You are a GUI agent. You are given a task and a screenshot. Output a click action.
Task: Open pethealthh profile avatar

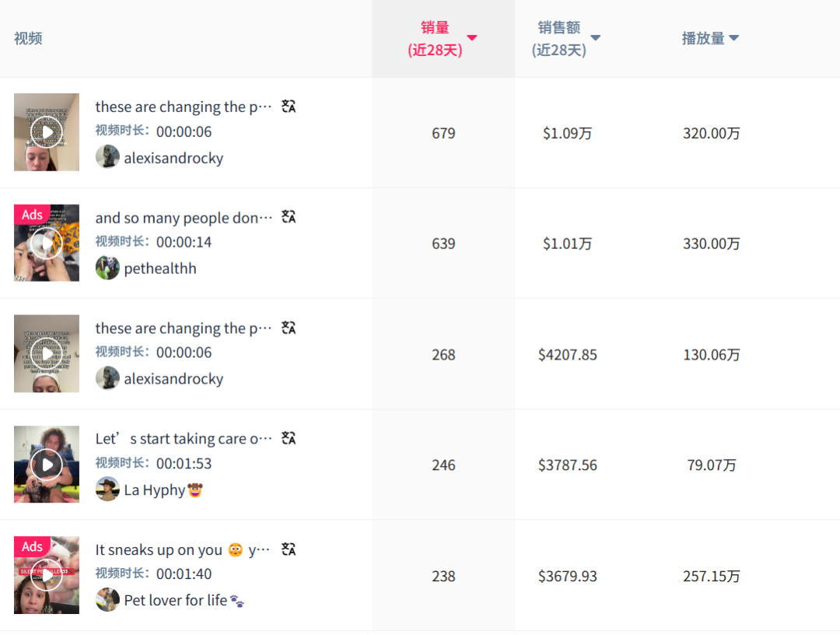click(107, 268)
